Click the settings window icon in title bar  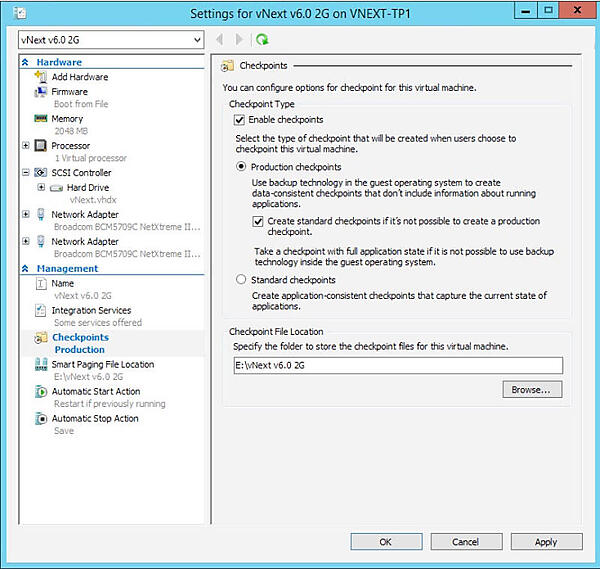coord(20,14)
